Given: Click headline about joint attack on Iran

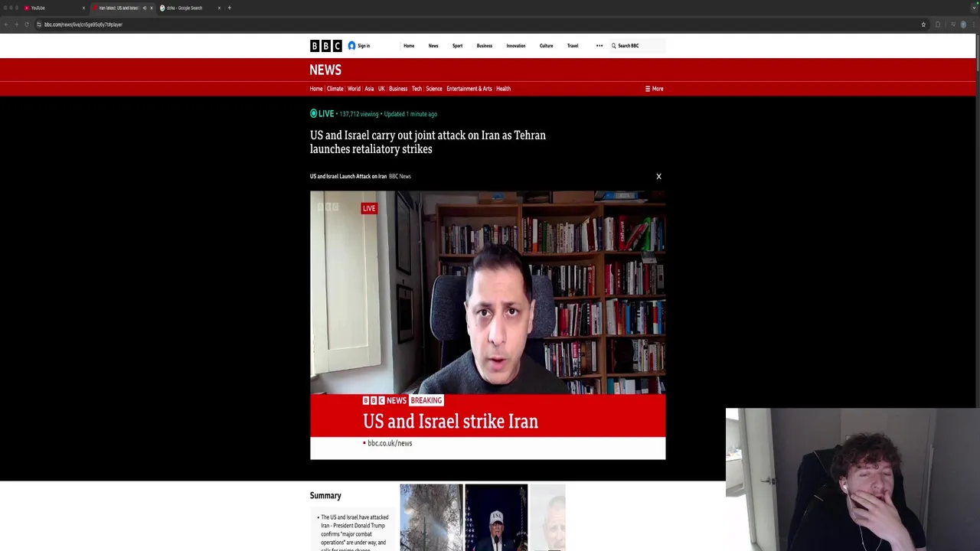Looking at the screenshot, I should (x=428, y=142).
